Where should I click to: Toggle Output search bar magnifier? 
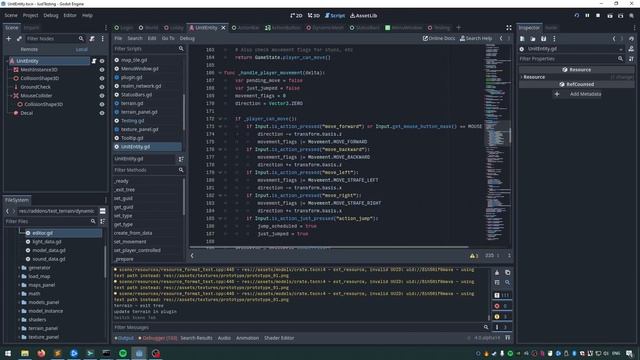[x=507, y=282]
